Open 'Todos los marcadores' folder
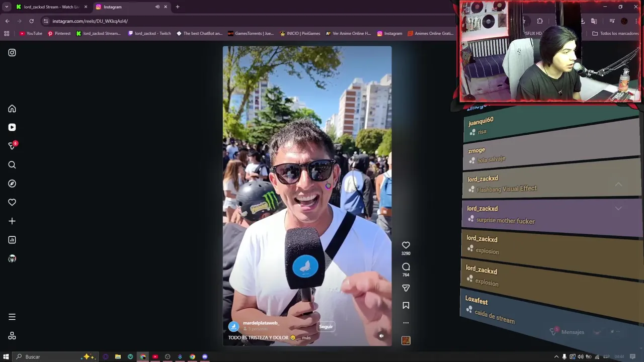The image size is (644, 362). pos(616,34)
